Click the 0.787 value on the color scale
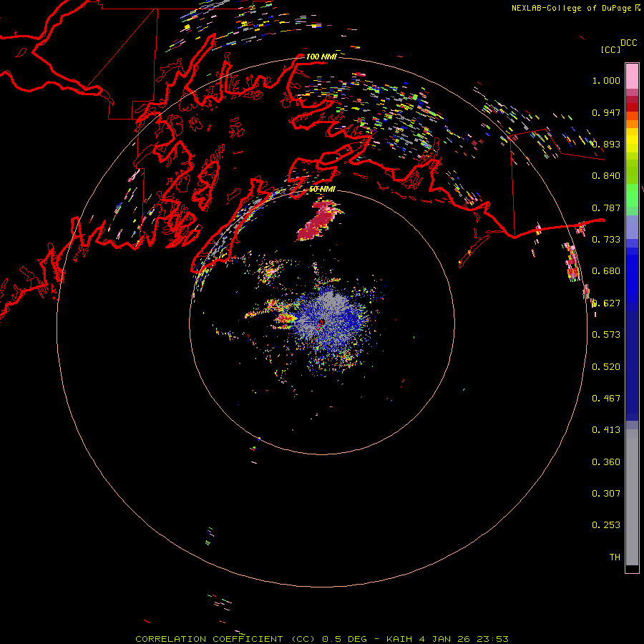This screenshot has height=644, width=644. coord(606,208)
